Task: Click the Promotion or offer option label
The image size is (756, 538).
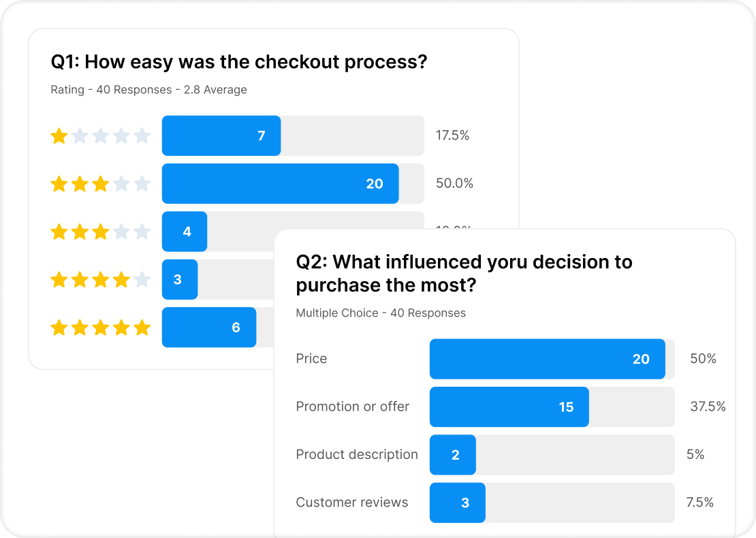Action: click(352, 407)
